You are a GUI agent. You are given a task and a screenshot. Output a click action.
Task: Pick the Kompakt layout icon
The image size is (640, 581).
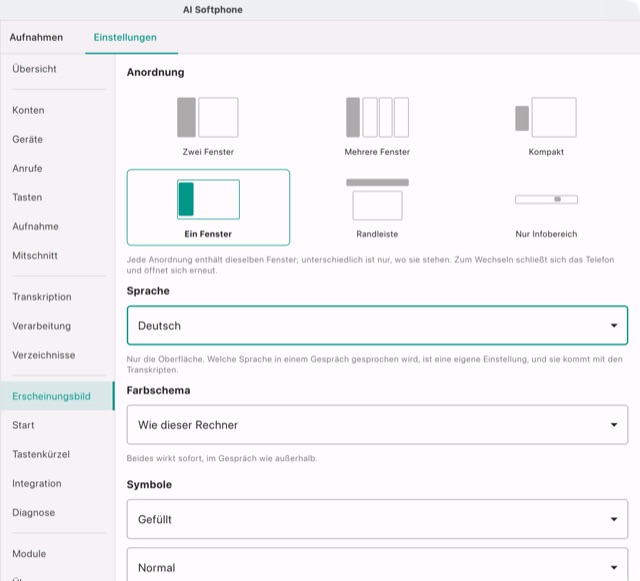[x=546, y=117]
